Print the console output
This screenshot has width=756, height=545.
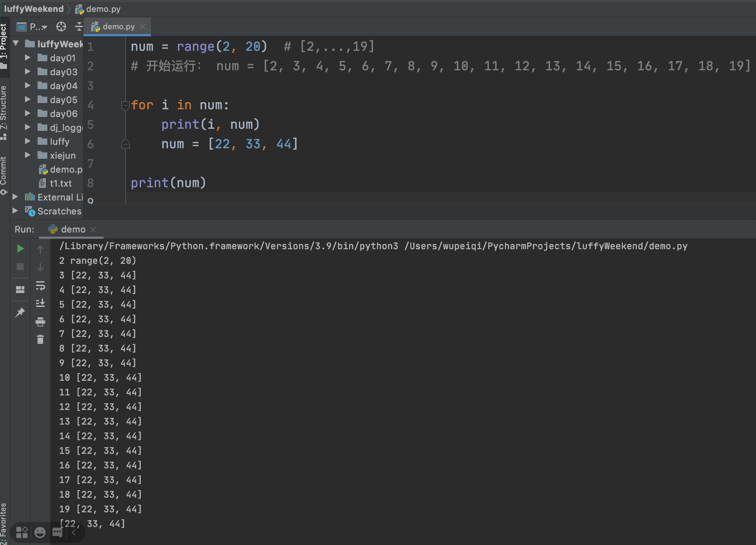pos(40,322)
